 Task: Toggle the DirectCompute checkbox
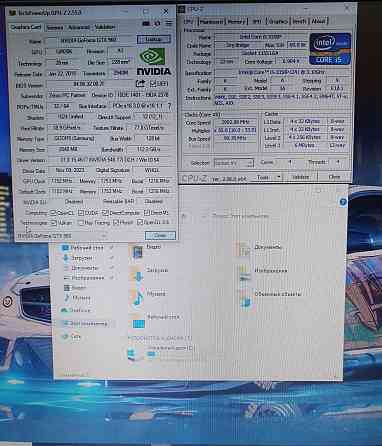coord(105,212)
